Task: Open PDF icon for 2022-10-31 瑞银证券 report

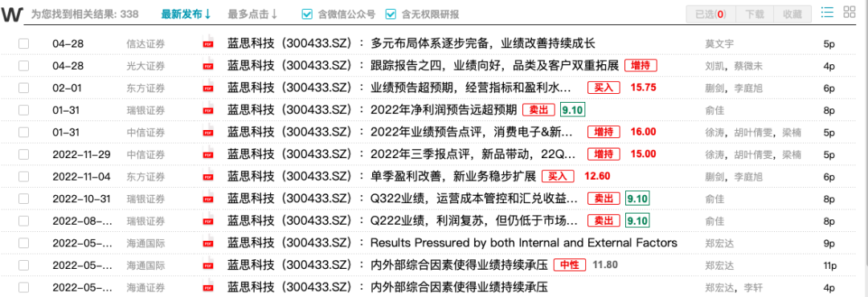Action: pyautogui.click(x=208, y=198)
